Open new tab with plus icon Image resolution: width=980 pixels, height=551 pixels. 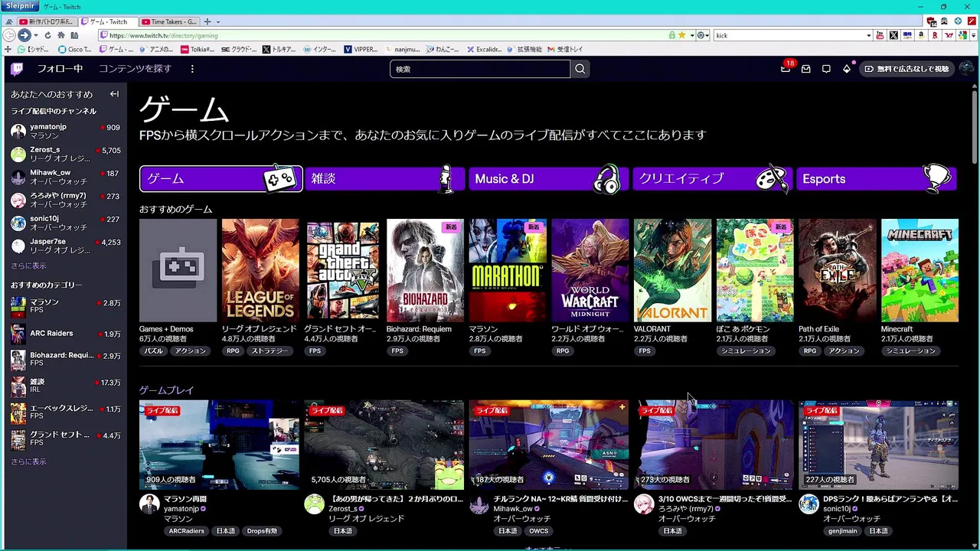tap(207, 21)
